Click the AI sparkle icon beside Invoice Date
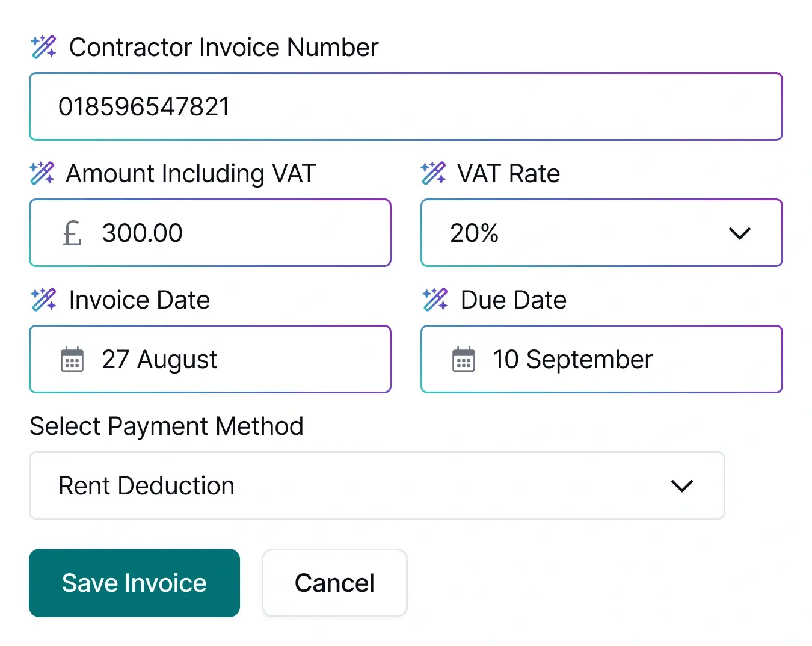This screenshot has height=646, width=812. coord(43,299)
